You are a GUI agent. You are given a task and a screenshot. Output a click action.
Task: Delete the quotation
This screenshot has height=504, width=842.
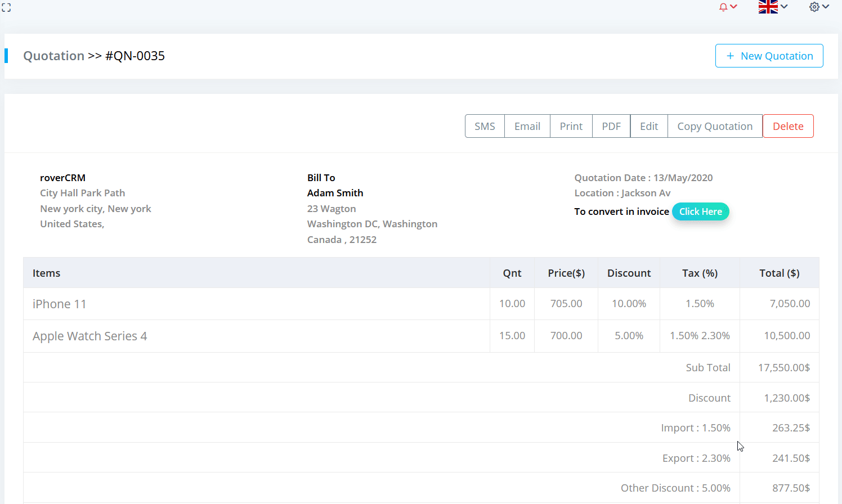click(x=788, y=126)
